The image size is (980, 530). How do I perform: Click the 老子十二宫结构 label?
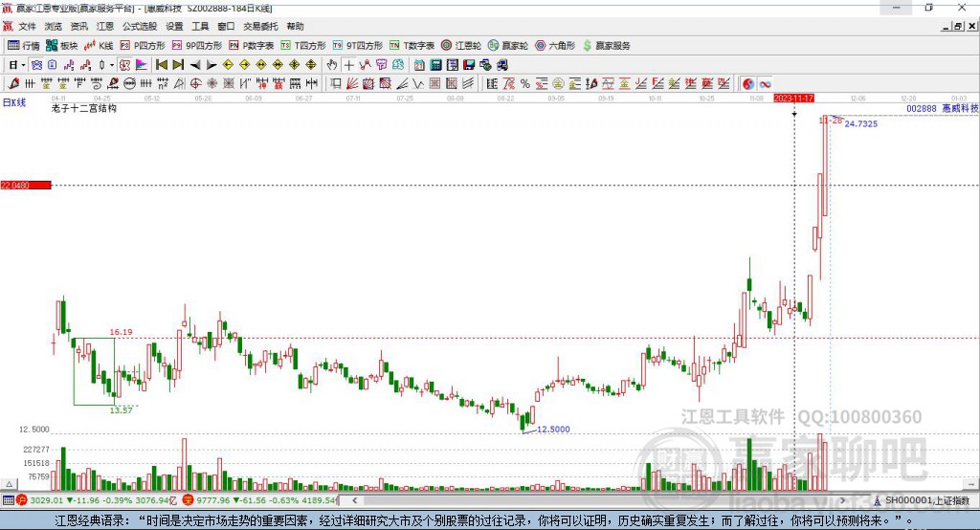tap(84, 108)
